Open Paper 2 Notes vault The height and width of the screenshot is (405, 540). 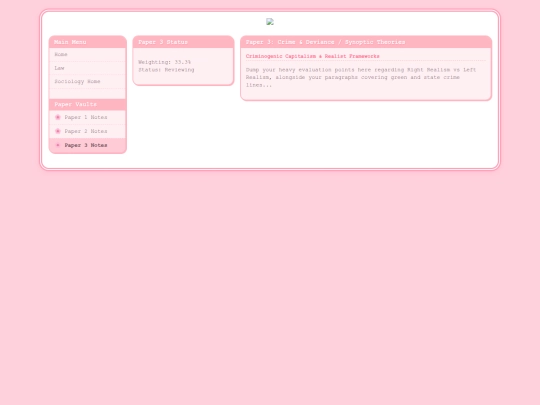tap(87, 131)
